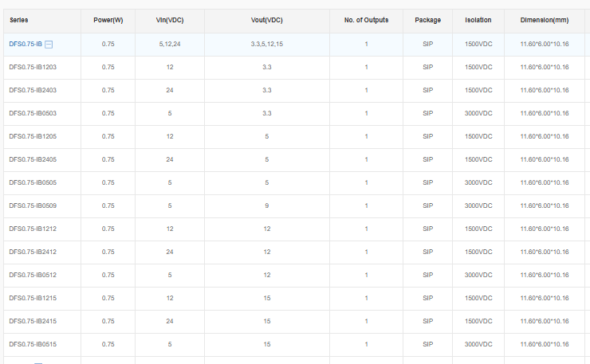Select model DFS0.75-IB1205

[33, 136]
